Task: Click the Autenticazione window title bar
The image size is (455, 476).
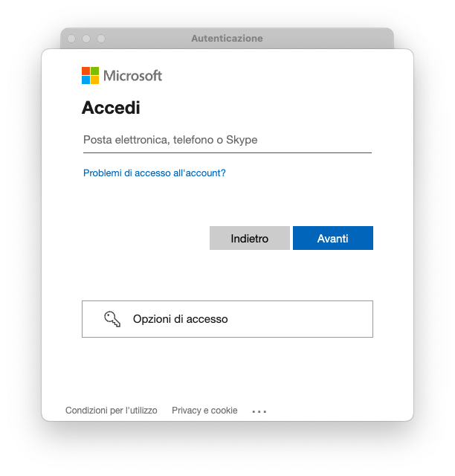Action: [x=227, y=38]
